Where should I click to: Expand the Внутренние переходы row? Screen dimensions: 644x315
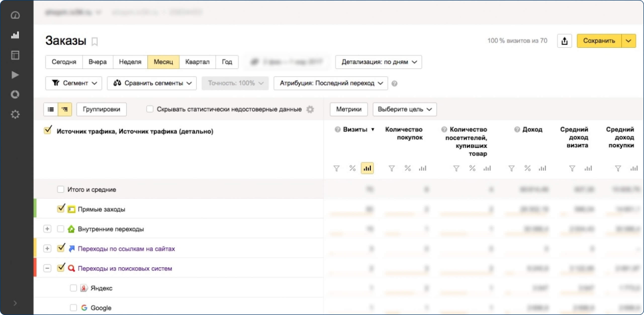click(47, 229)
